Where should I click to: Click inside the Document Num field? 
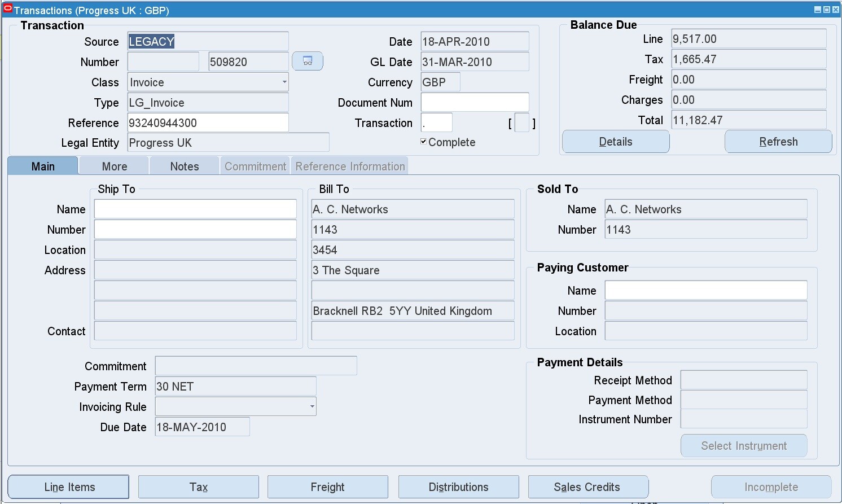click(474, 102)
